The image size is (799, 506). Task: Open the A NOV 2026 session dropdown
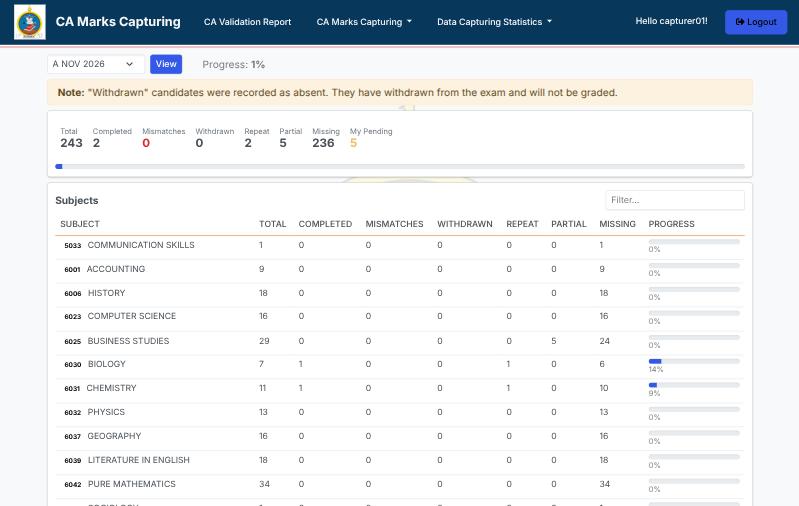pyautogui.click(x=95, y=64)
